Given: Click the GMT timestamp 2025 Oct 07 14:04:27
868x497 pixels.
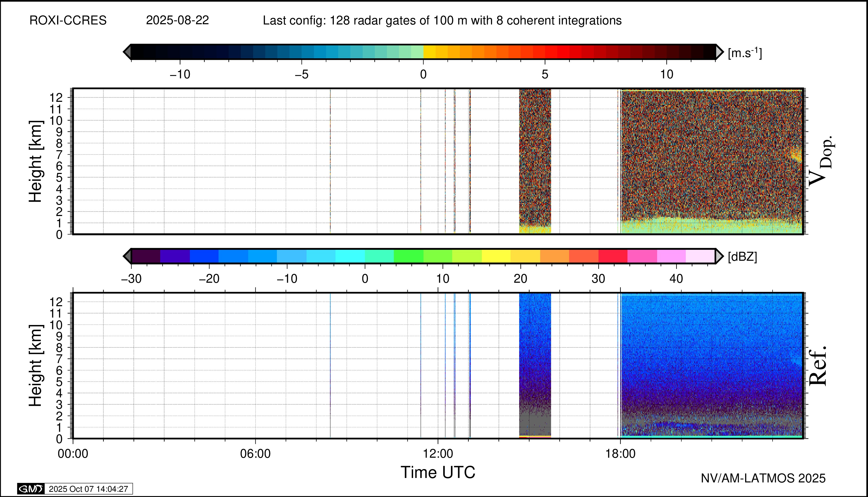Looking at the screenshot, I should (x=89, y=489).
